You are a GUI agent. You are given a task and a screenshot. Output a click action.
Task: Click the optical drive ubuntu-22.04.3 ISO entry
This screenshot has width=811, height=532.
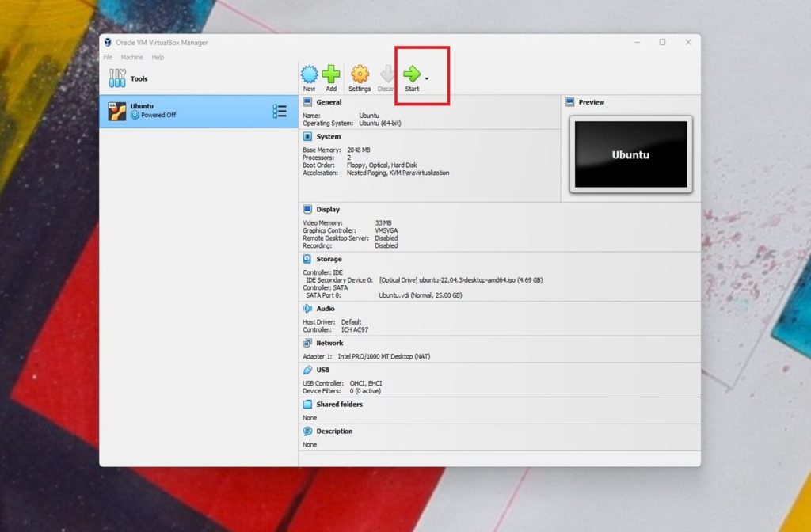(x=461, y=280)
